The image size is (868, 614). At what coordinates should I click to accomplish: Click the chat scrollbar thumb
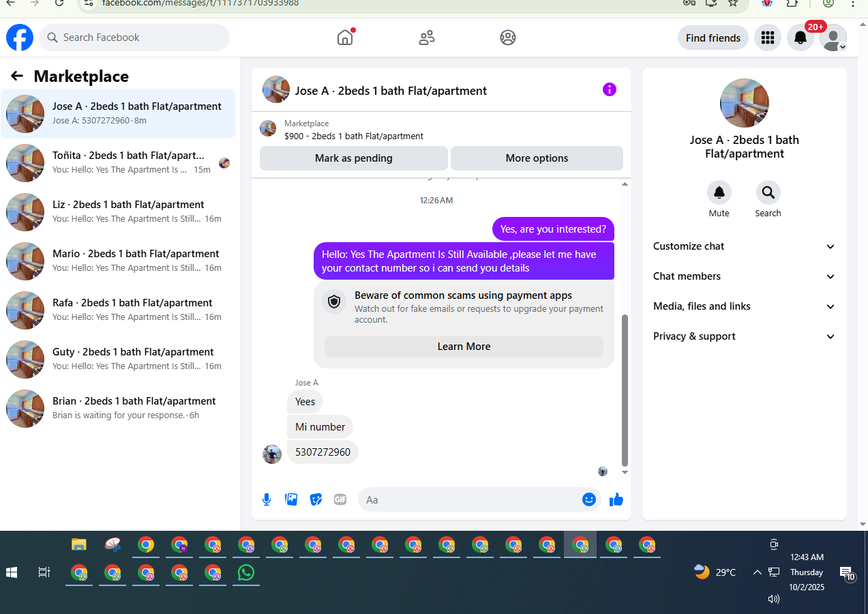coord(625,390)
